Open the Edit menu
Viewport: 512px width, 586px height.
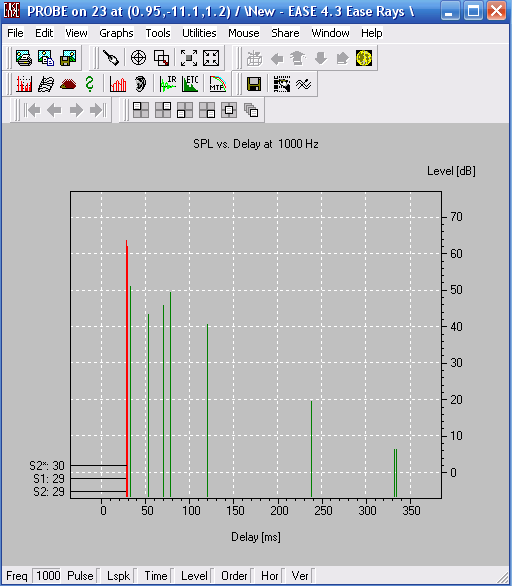(x=44, y=33)
